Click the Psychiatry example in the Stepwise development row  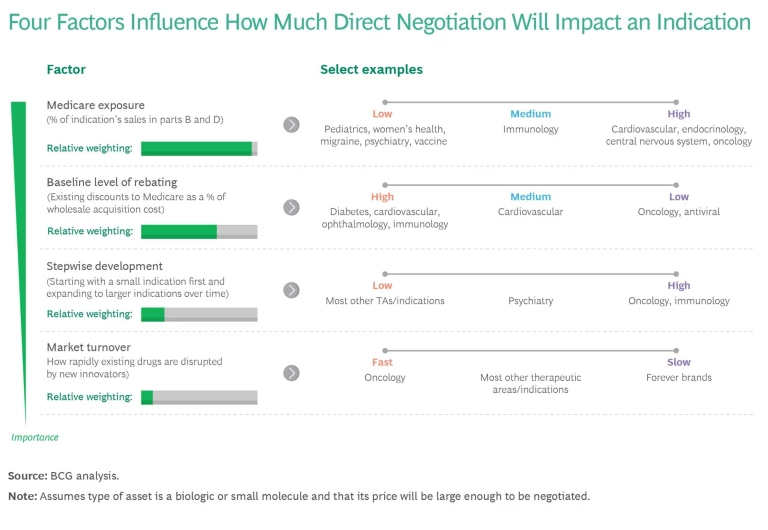[530, 301]
